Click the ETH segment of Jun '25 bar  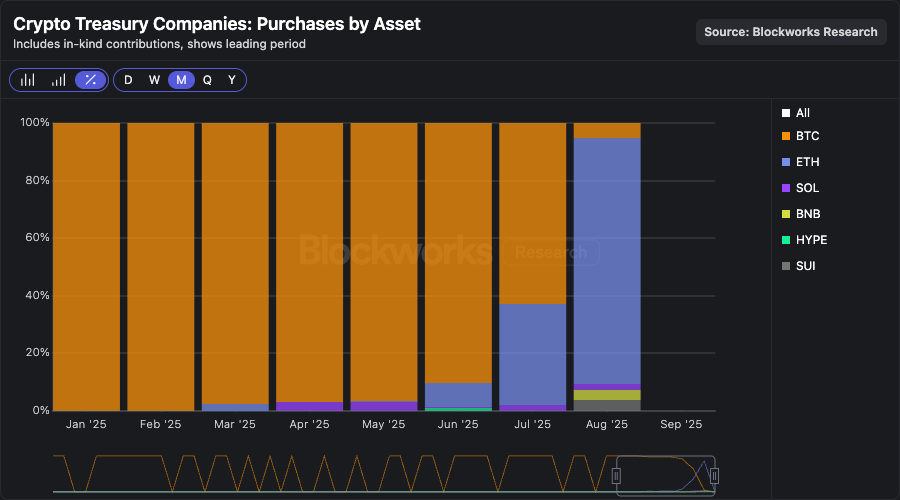(459, 395)
